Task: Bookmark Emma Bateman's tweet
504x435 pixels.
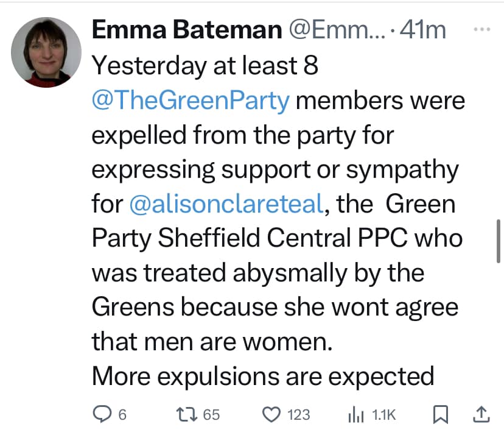Action: tap(439, 415)
